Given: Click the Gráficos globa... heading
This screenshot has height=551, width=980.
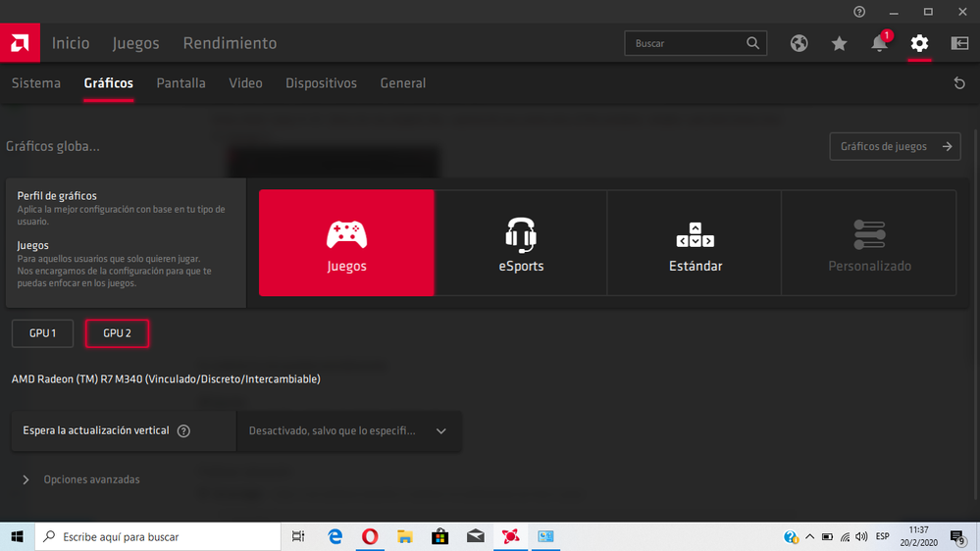Looking at the screenshot, I should (x=53, y=147).
